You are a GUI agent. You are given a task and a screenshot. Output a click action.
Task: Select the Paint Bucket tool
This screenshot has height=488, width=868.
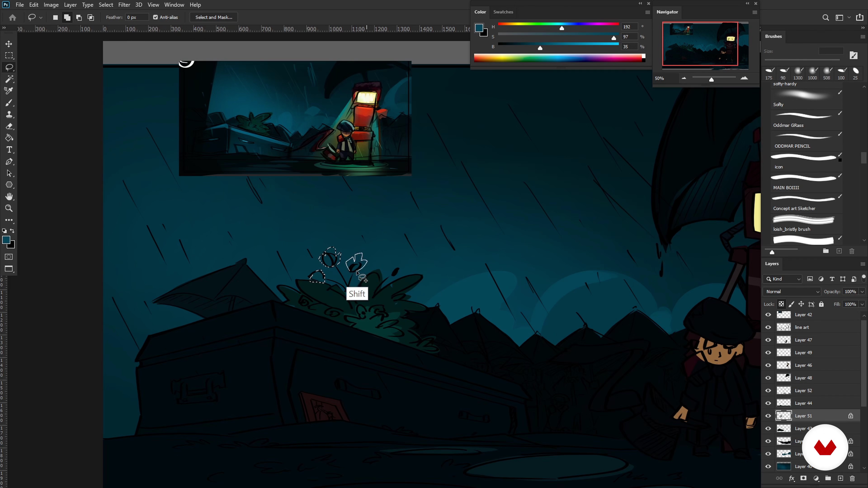pyautogui.click(x=9, y=138)
